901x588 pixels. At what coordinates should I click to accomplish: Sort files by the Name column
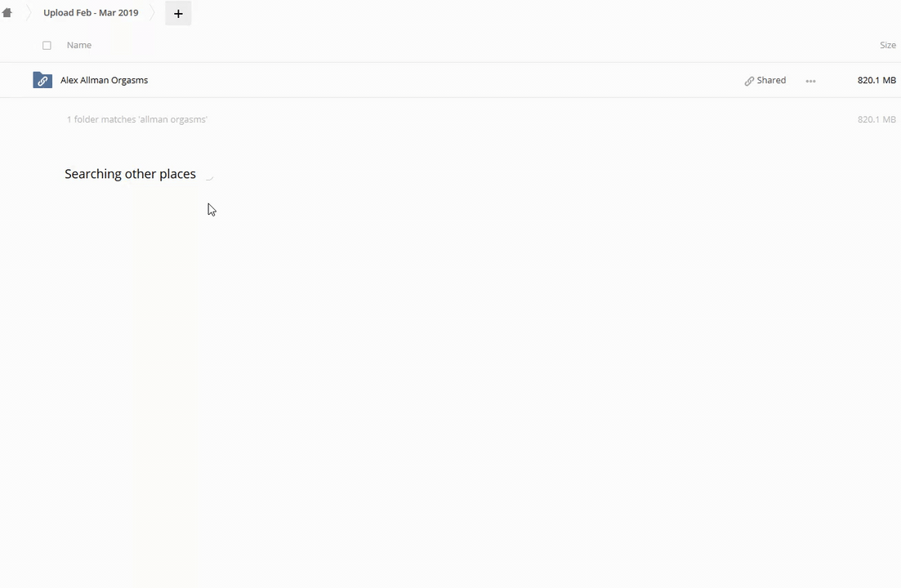point(79,45)
